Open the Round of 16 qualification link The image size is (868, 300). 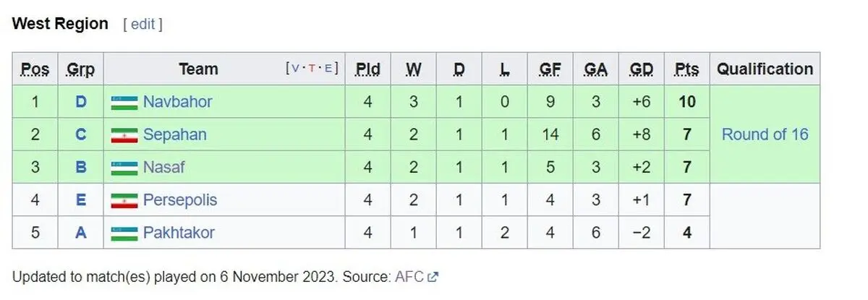click(x=765, y=134)
